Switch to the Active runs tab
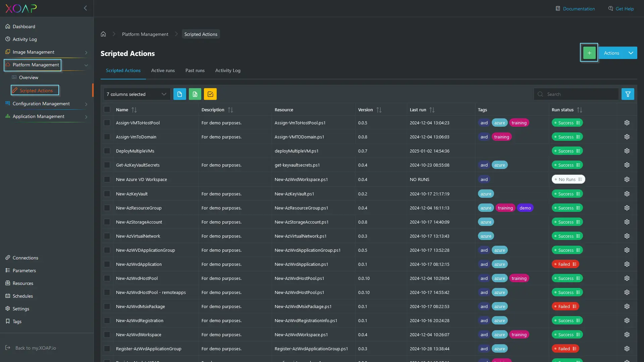The image size is (644, 362). coord(163,70)
